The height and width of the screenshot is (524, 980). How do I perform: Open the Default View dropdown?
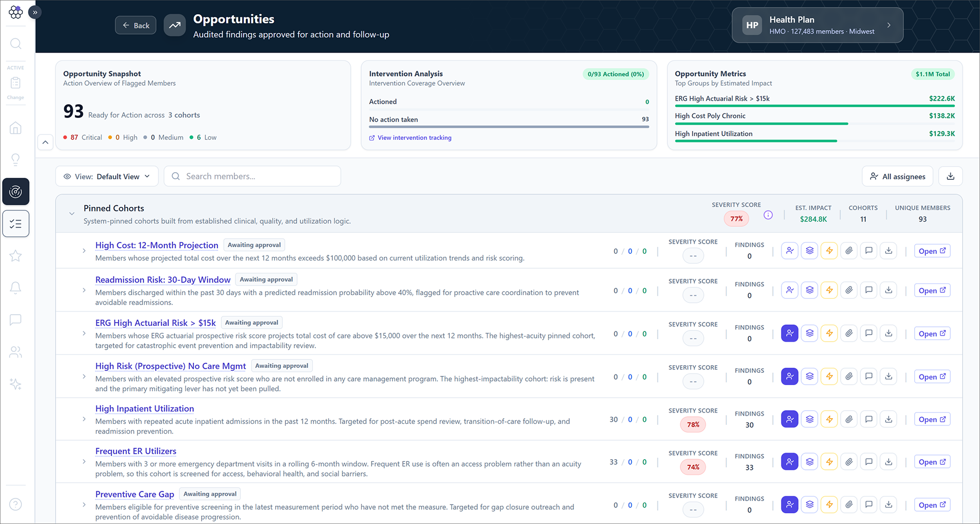pos(107,176)
